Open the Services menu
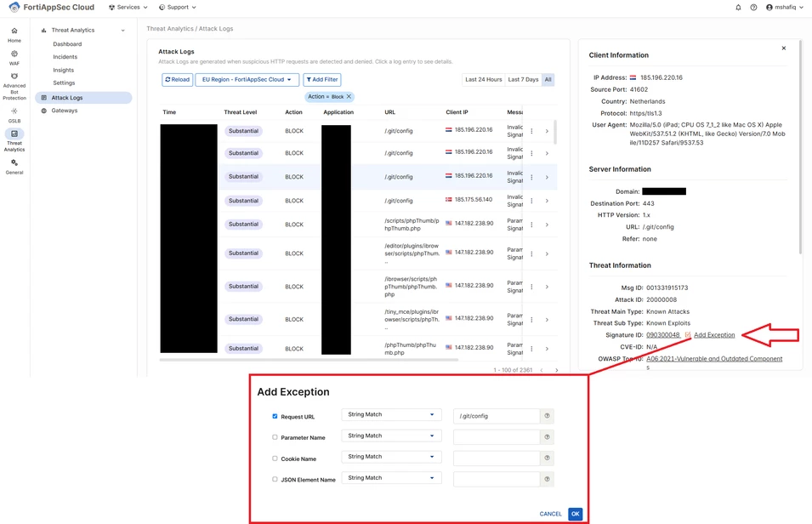The width and height of the screenshot is (812, 524). pos(128,8)
